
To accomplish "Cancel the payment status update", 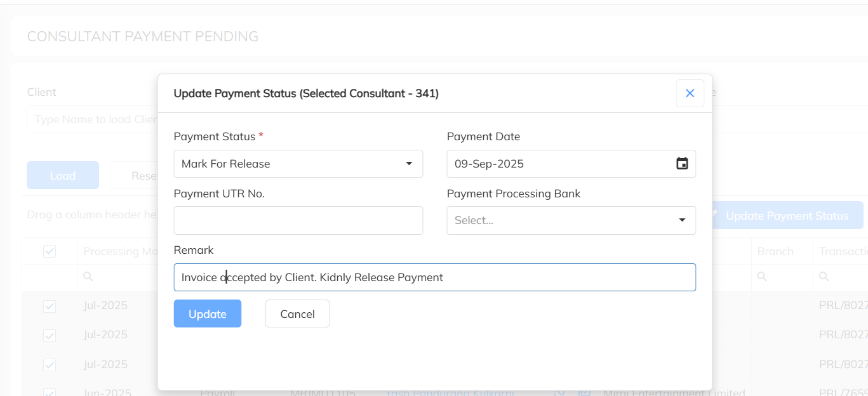I will pyautogui.click(x=297, y=313).
